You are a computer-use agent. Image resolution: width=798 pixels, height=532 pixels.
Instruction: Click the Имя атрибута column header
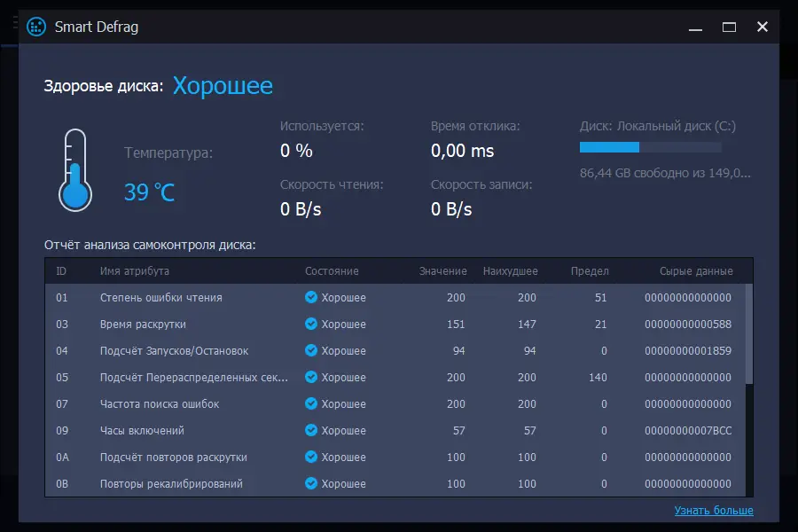[135, 271]
